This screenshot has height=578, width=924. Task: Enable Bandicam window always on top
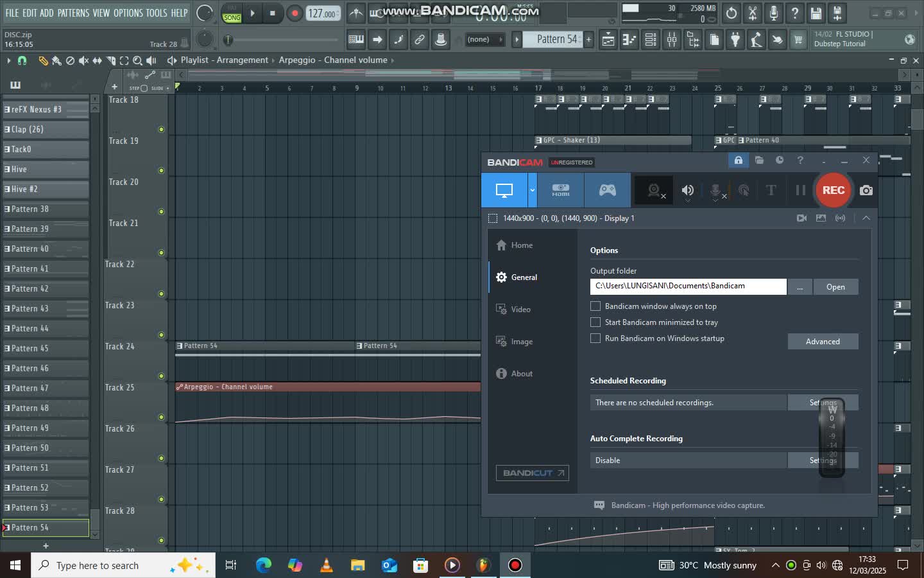pyautogui.click(x=595, y=306)
